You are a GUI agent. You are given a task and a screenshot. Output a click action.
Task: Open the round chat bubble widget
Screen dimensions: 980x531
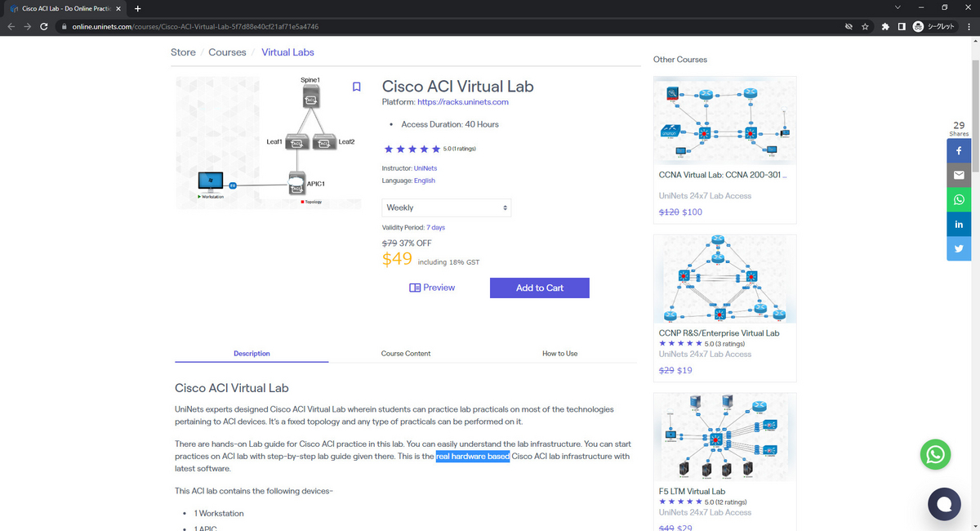point(944,504)
